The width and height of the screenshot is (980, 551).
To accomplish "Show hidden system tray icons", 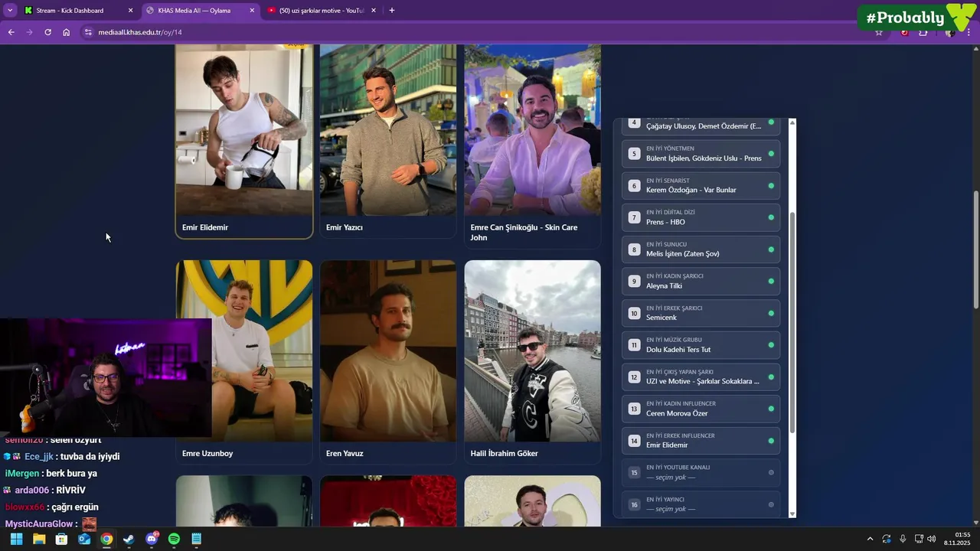I will click(x=870, y=539).
